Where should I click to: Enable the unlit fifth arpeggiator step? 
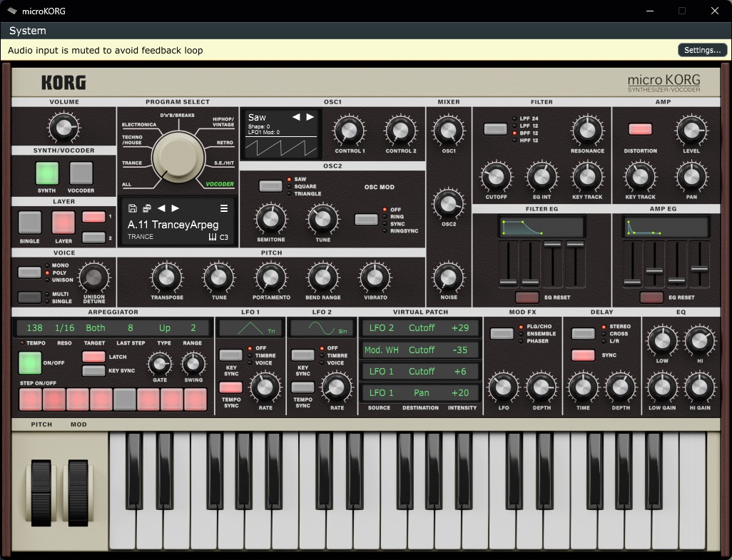125,400
